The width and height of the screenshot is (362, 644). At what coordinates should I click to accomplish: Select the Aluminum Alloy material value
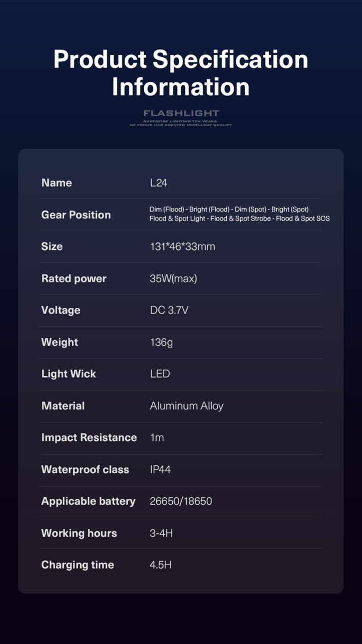tap(186, 406)
